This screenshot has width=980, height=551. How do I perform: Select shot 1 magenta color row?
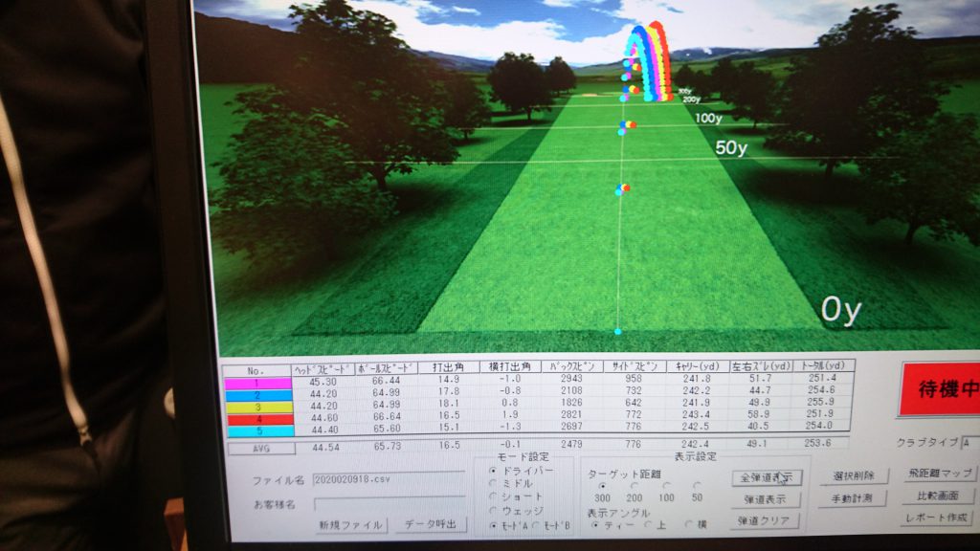(258, 383)
